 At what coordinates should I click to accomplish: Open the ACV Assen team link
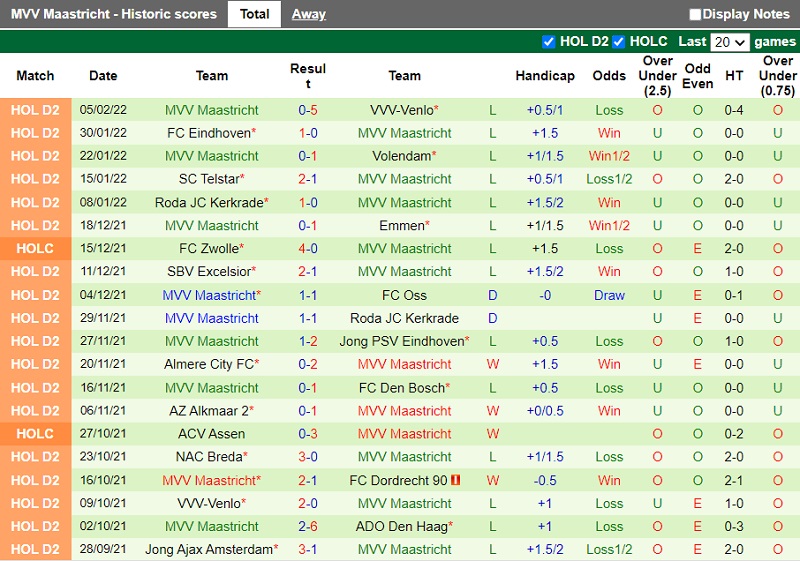(212, 434)
